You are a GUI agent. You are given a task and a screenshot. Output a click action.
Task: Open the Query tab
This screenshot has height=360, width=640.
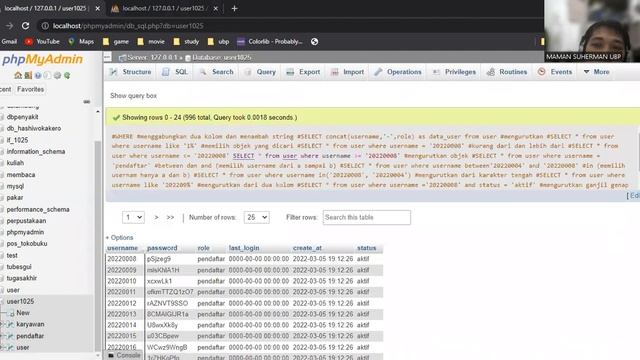(x=260, y=72)
